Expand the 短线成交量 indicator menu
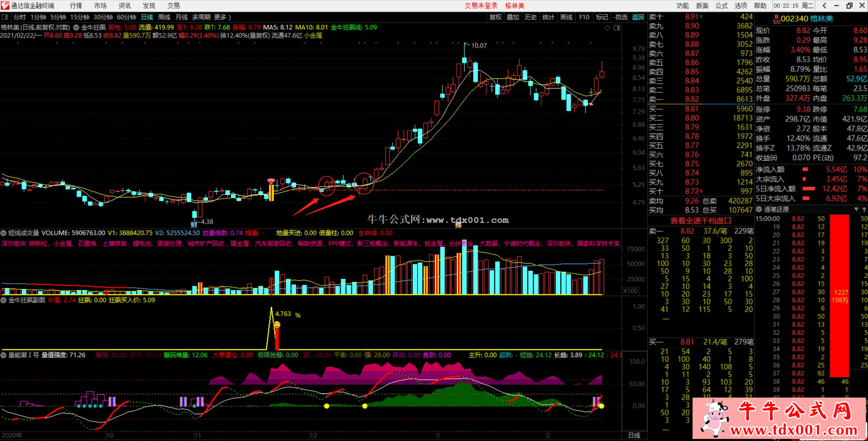Image resolution: width=868 pixels, height=441 pixels. click(x=3, y=233)
